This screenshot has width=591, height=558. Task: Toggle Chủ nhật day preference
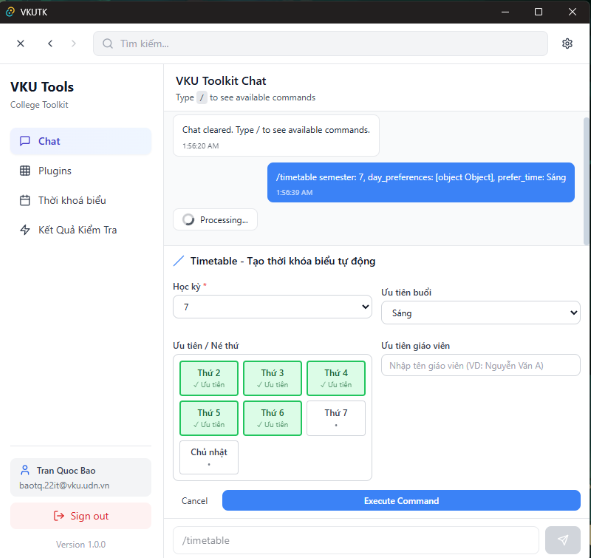click(209, 457)
